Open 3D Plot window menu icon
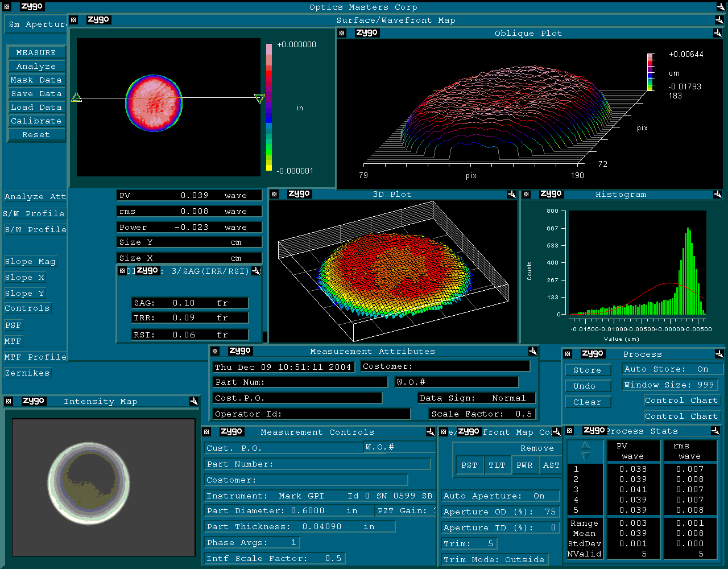Image resolution: width=728 pixels, height=569 pixels. click(274, 194)
